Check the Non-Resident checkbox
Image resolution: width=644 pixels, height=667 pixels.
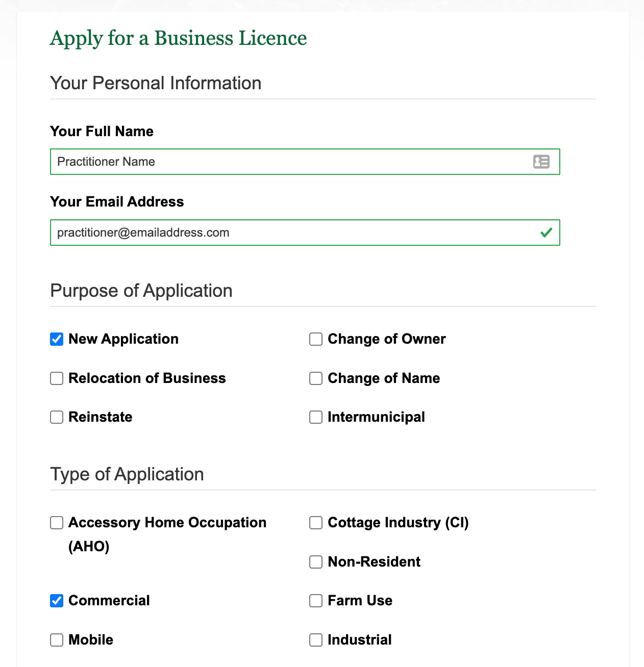pos(316,562)
